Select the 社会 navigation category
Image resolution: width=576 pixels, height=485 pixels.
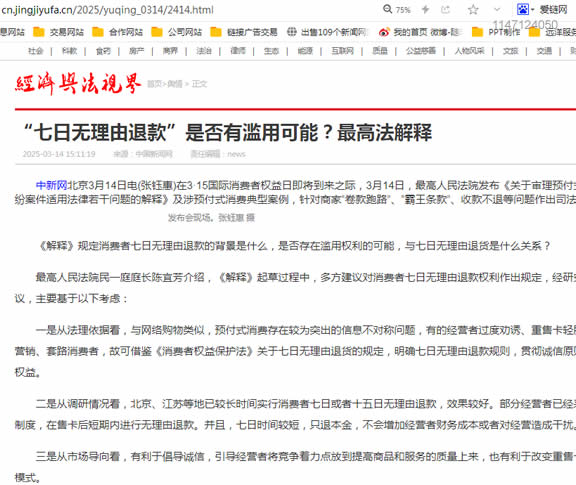(x=36, y=51)
